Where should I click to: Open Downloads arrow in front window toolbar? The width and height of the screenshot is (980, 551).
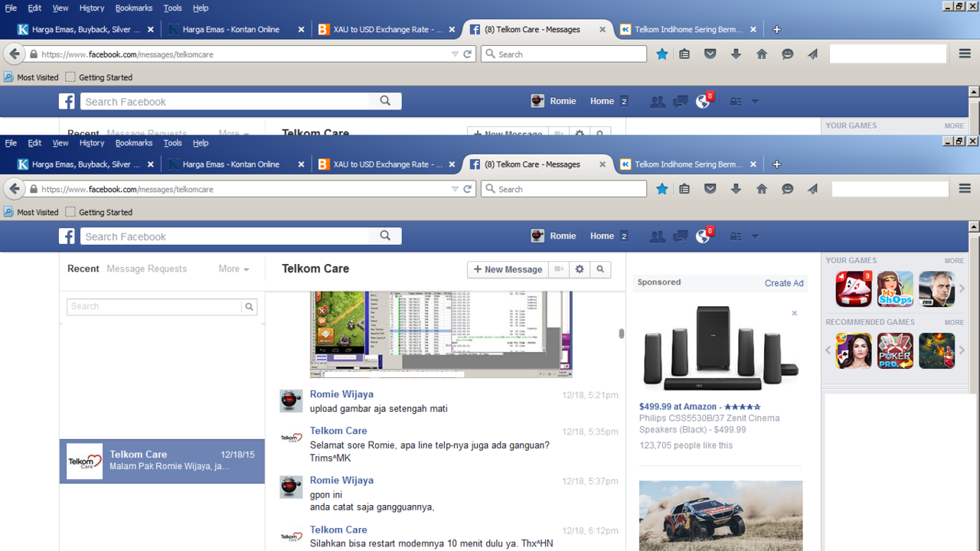point(736,189)
